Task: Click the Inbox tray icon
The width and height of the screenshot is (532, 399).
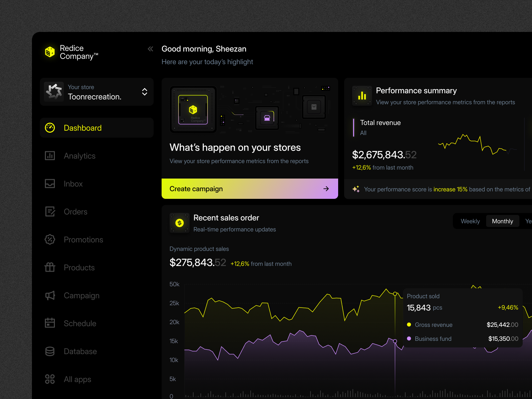Action: [x=50, y=184]
